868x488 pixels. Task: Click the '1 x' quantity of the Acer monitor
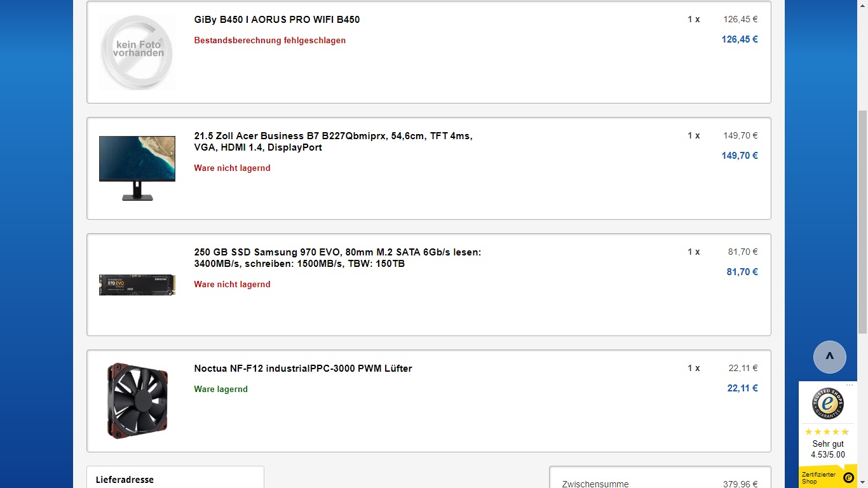[694, 136]
